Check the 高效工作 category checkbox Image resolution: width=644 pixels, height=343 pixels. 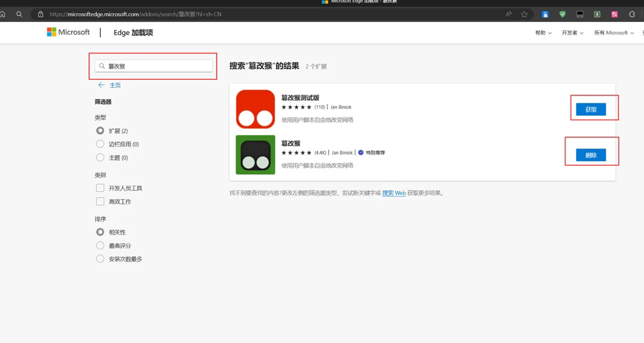[100, 202]
